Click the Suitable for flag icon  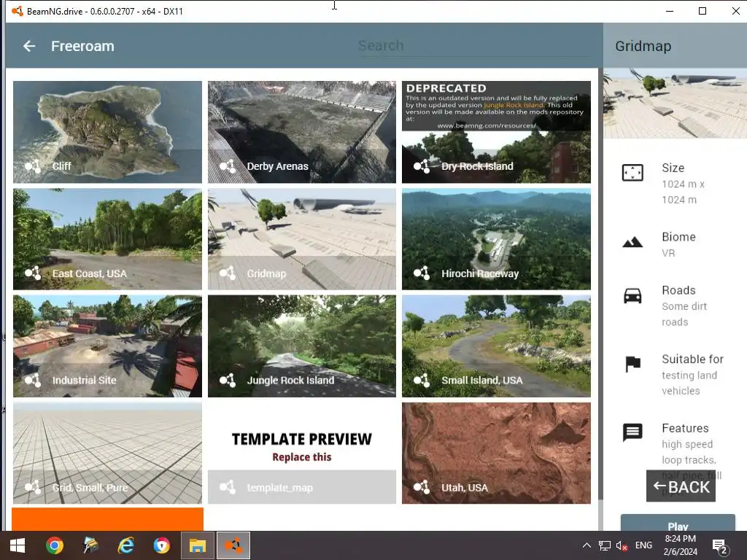pyautogui.click(x=632, y=365)
